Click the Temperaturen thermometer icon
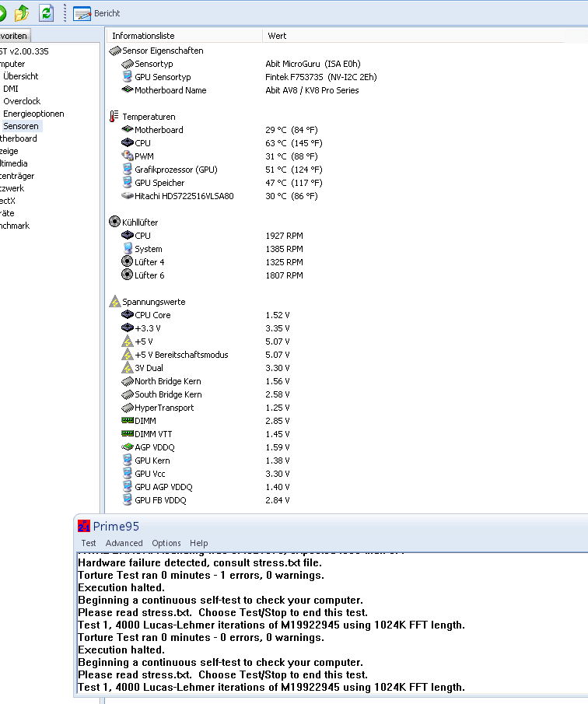The width and height of the screenshot is (588, 704). 114,116
